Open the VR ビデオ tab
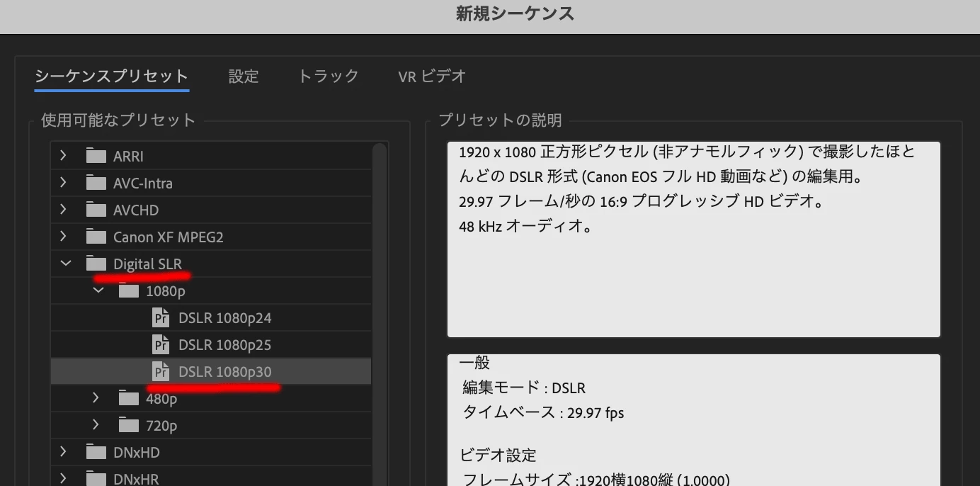Screen dimensions: 980x486 [x=432, y=77]
